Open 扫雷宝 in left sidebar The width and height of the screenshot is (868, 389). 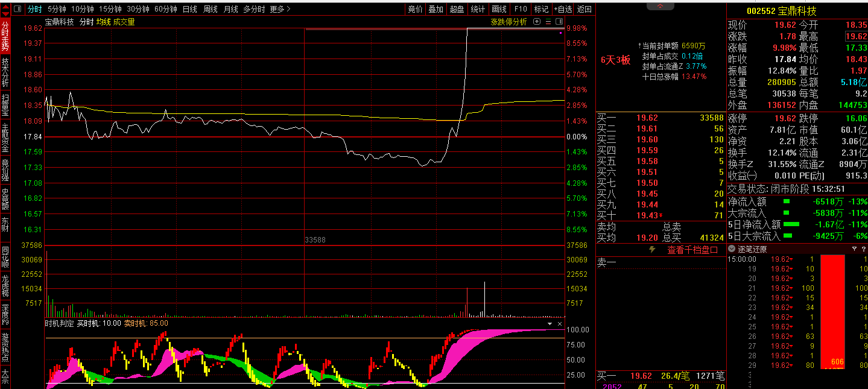click(5, 105)
